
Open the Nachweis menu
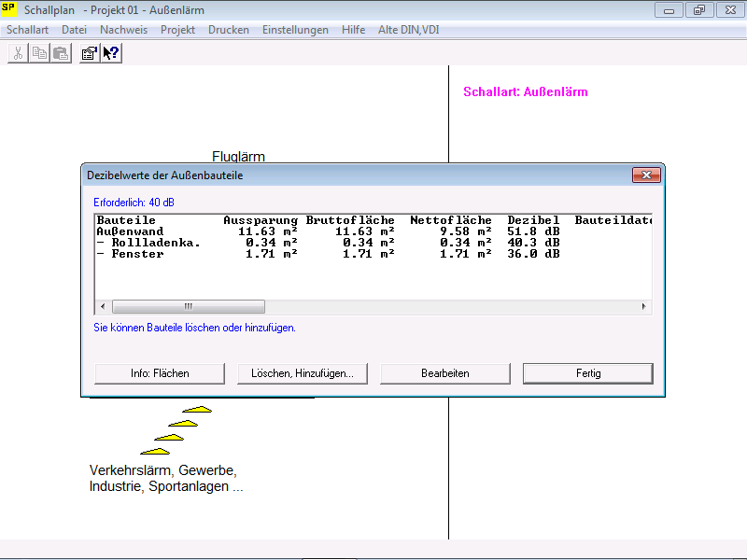(x=123, y=30)
